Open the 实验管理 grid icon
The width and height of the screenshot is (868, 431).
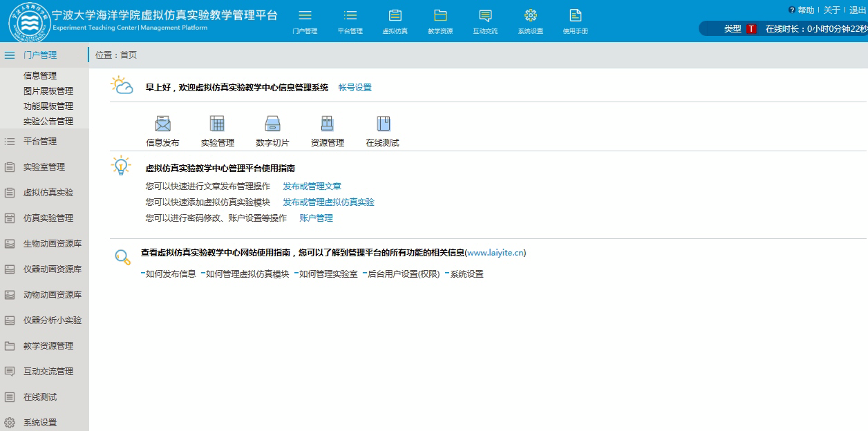pos(217,124)
